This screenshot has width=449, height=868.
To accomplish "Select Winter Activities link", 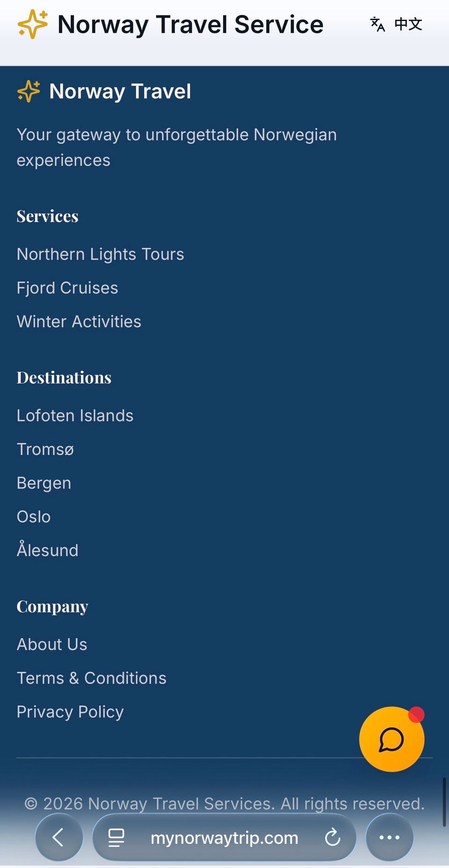I will point(79,322).
